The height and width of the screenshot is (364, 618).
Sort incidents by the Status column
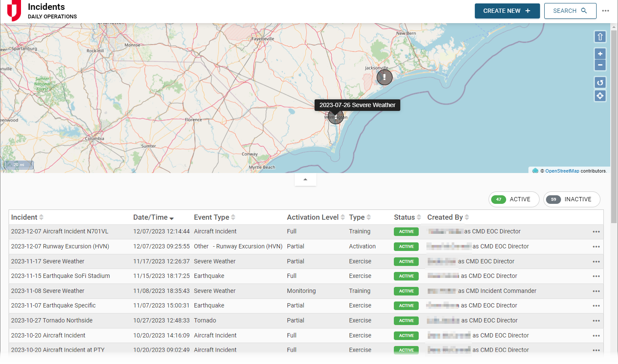point(407,218)
